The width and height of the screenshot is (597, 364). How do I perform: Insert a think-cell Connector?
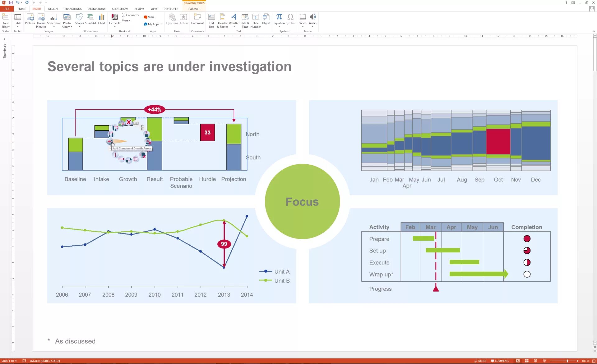point(131,15)
